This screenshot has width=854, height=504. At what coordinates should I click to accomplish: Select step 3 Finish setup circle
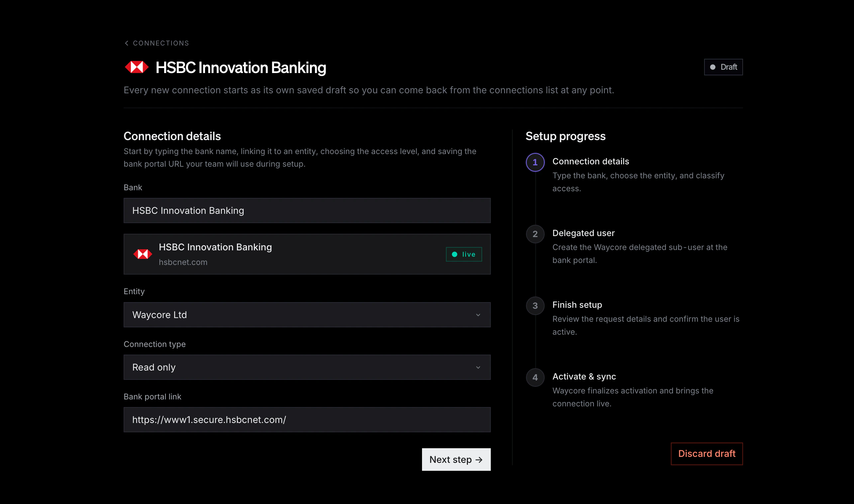coord(535,306)
